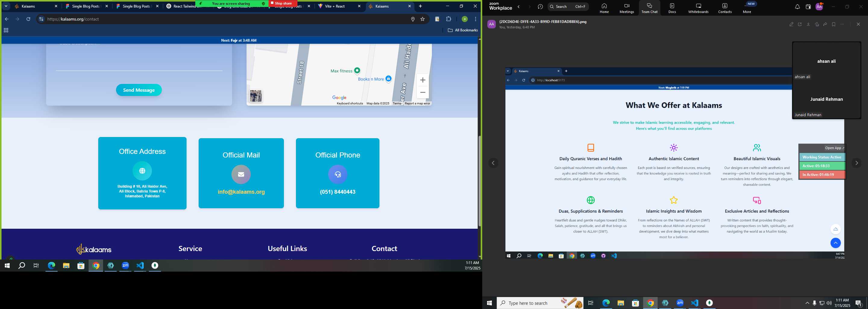Zoom out on the Google map
Image resolution: width=868 pixels, height=309 pixels.
(423, 92)
